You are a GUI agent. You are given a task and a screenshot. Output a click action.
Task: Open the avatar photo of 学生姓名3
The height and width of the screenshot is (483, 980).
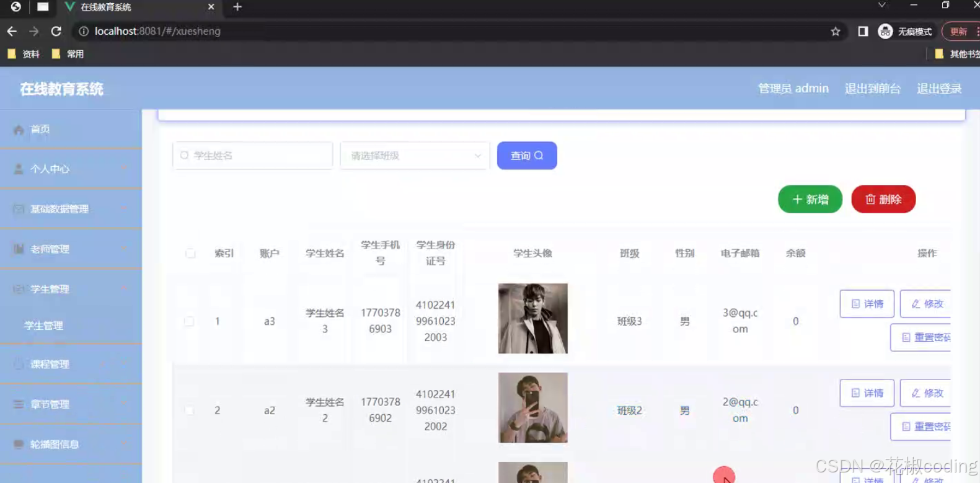pos(533,319)
